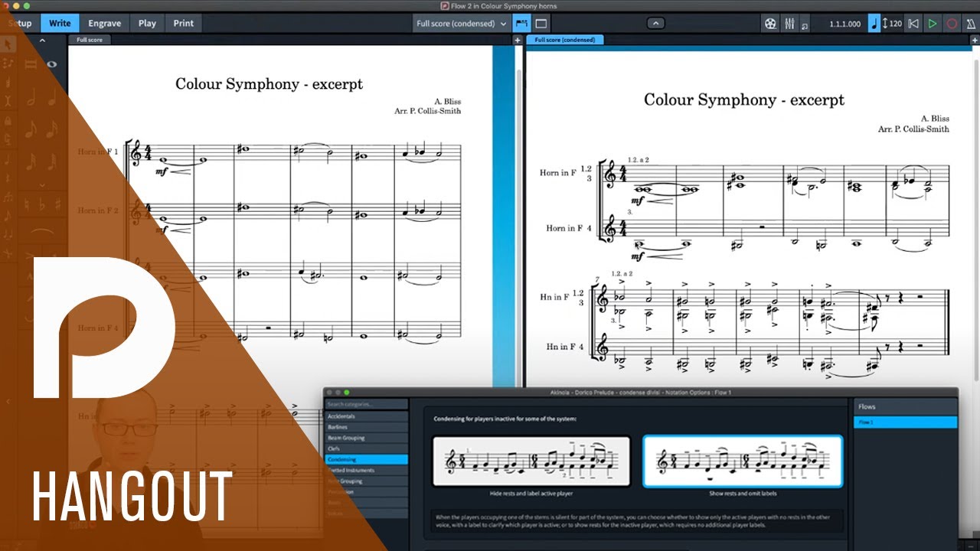Switch to Engrave mode
This screenshot has width=980, height=551.
click(x=104, y=23)
